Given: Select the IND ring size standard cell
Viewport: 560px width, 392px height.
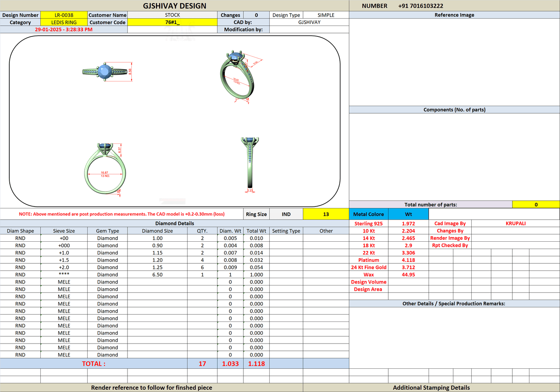Looking at the screenshot, I should (x=286, y=214).
